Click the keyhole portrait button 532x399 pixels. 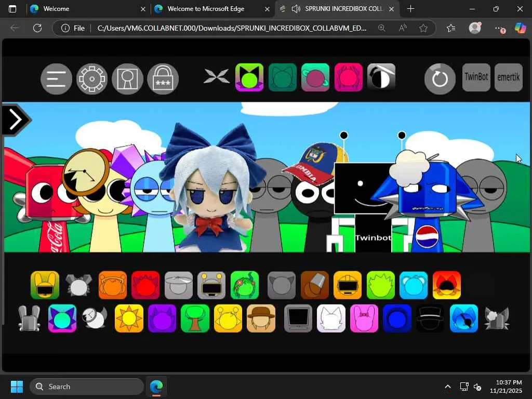click(x=128, y=79)
